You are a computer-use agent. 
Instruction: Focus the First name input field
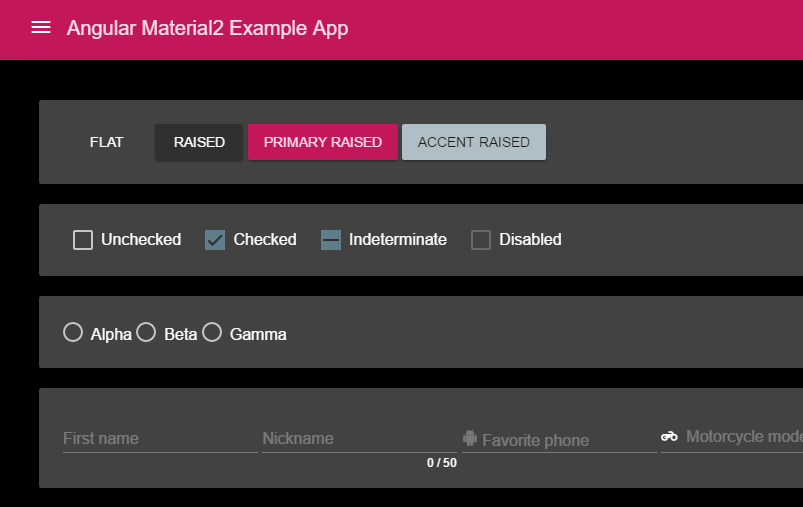click(x=160, y=439)
